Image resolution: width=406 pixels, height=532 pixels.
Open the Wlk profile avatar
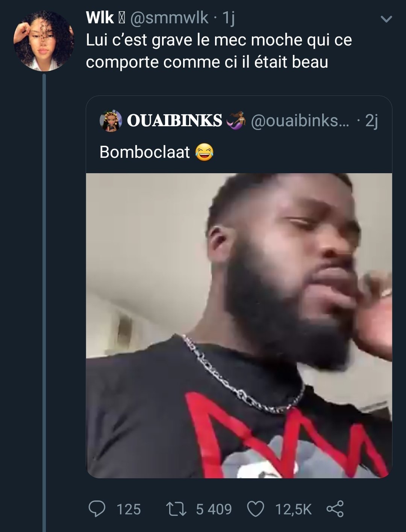44,41
